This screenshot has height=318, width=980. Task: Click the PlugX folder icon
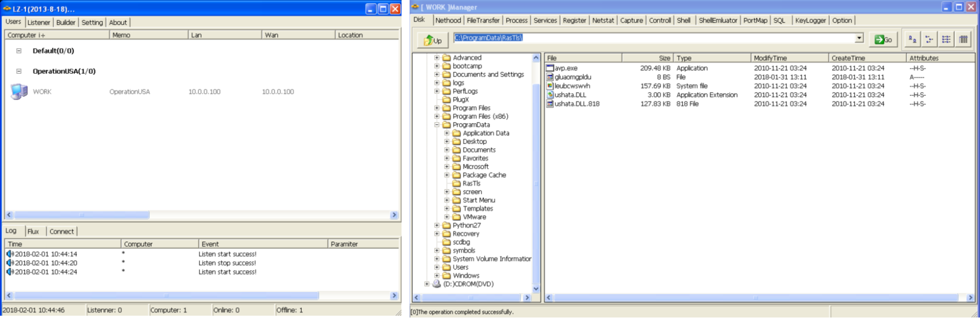coord(446,100)
